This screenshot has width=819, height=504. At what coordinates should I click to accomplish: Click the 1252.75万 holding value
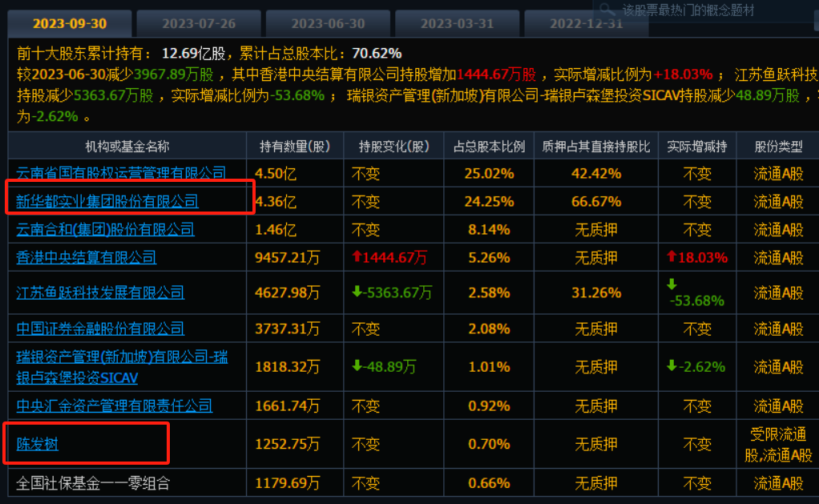click(x=287, y=445)
